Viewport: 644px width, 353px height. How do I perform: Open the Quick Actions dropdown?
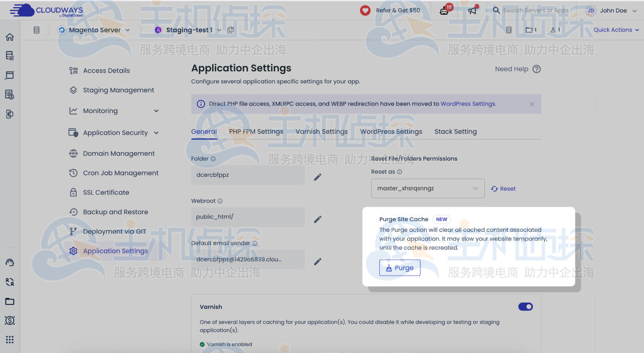616,30
